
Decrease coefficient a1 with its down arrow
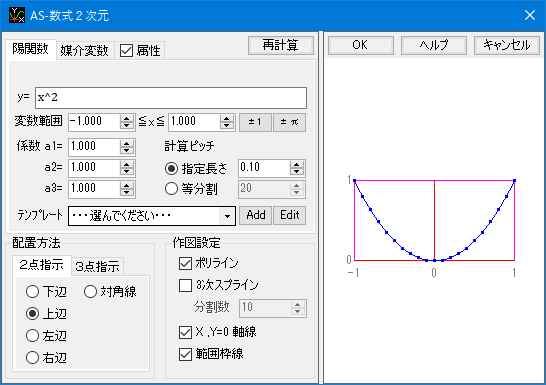[127, 150]
